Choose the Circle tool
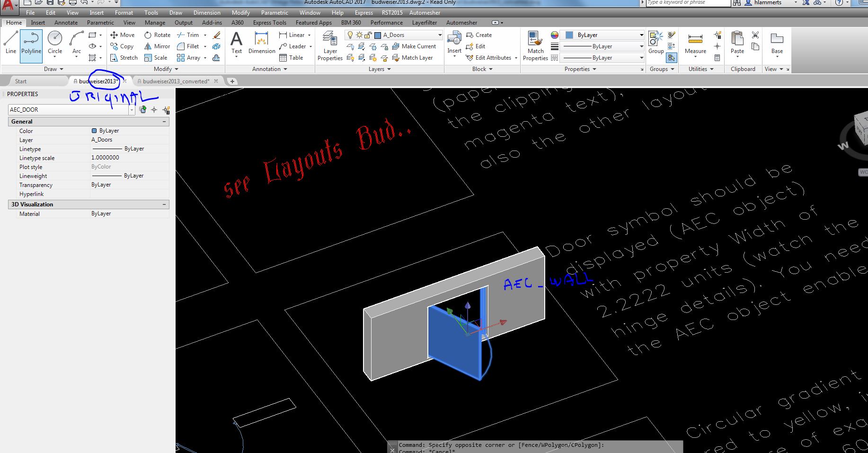868x453 pixels. click(x=55, y=44)
